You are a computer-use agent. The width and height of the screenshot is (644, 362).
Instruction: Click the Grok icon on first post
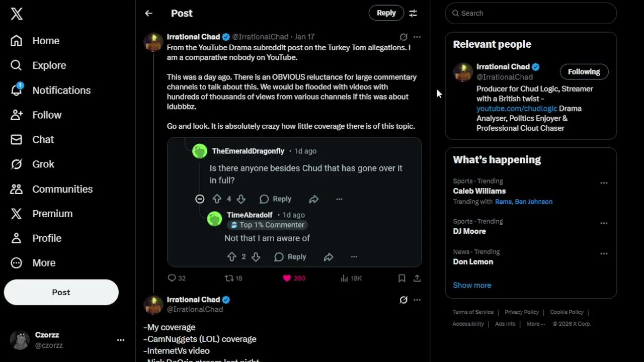(x=404, y=37)
